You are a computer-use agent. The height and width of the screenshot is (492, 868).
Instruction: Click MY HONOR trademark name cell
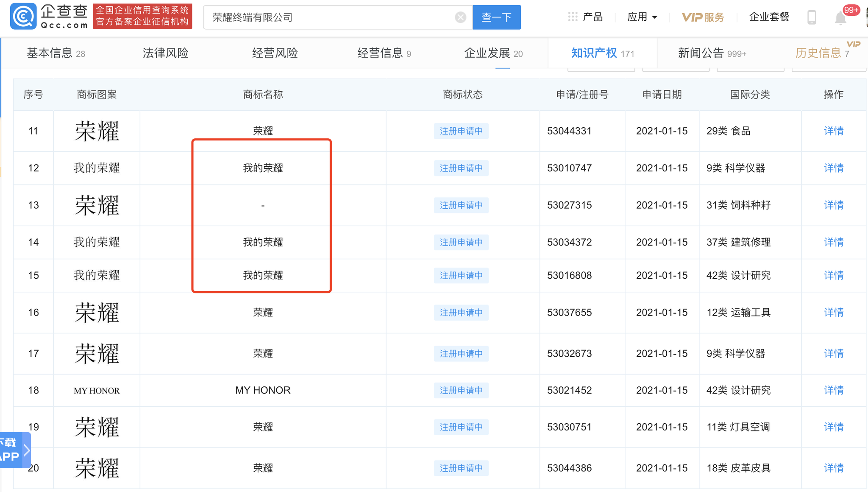pos(263,390)
